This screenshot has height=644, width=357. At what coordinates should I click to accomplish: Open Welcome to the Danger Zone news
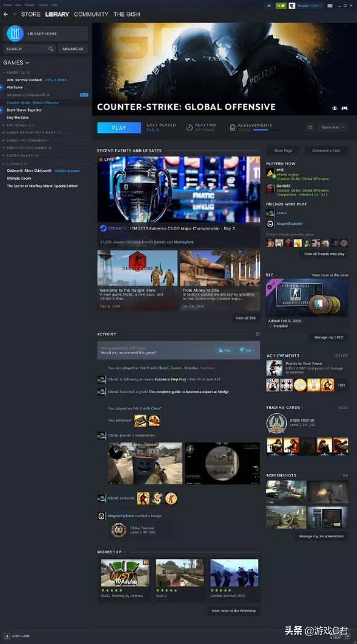coord(138,281)
